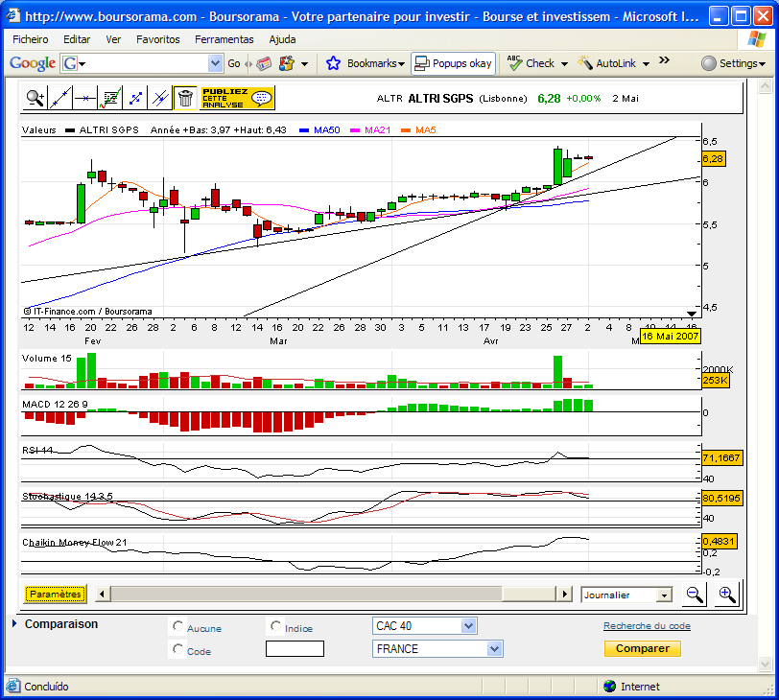Open the Ver menu
This screenshot has height=700, width=779.
(113, 39)
